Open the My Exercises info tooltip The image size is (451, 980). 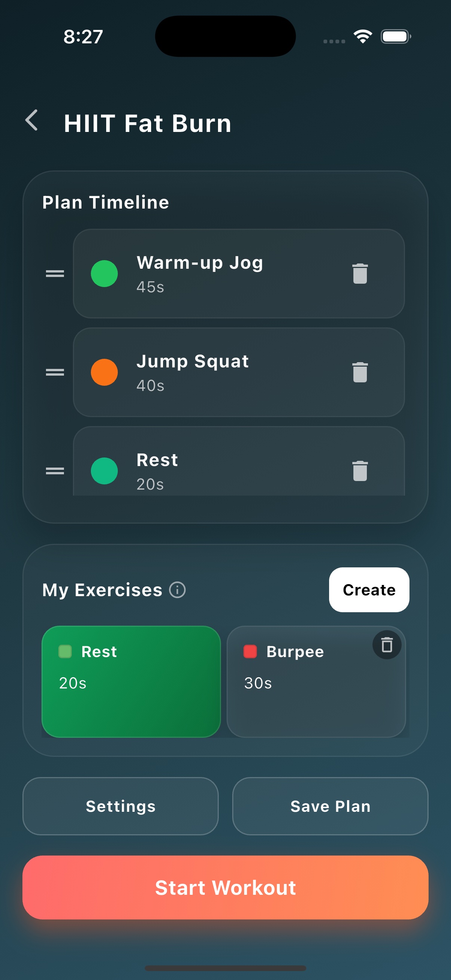pyautogui.click(x=177, y=590)
